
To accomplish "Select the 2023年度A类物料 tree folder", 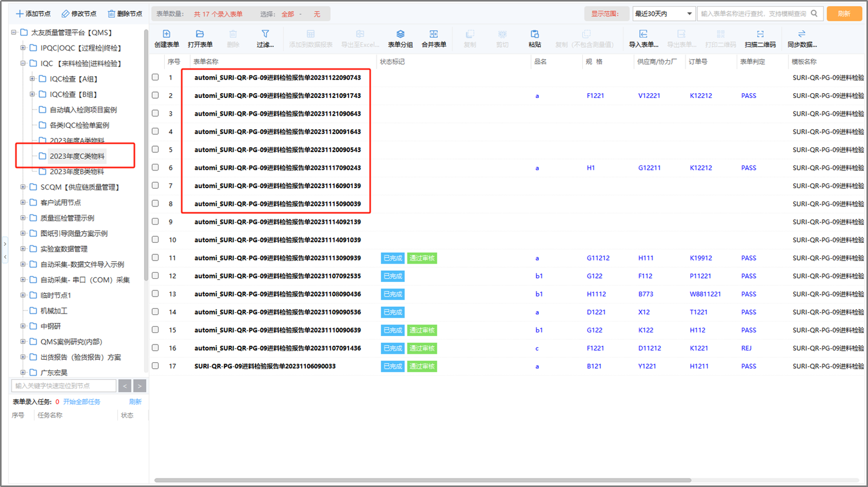I will pyautogui.click(x=77, y=141).
